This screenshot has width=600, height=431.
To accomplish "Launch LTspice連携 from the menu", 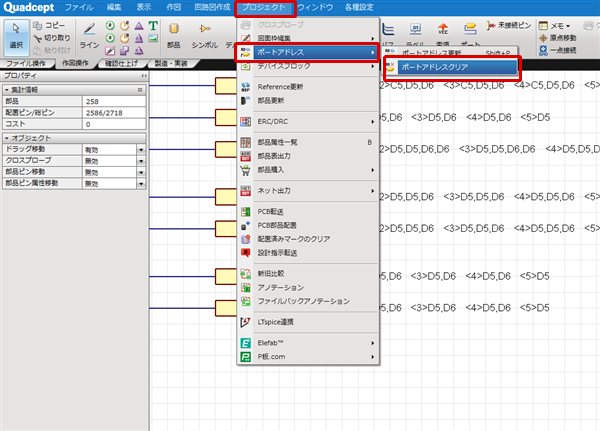I will pyautogui.click(x=308, y=322).
